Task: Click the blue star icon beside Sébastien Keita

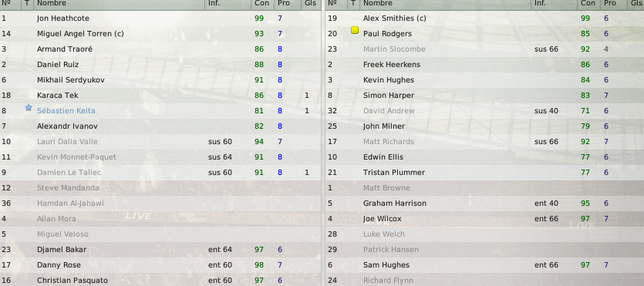Action: pyautogui.click(x=29, y=107)
